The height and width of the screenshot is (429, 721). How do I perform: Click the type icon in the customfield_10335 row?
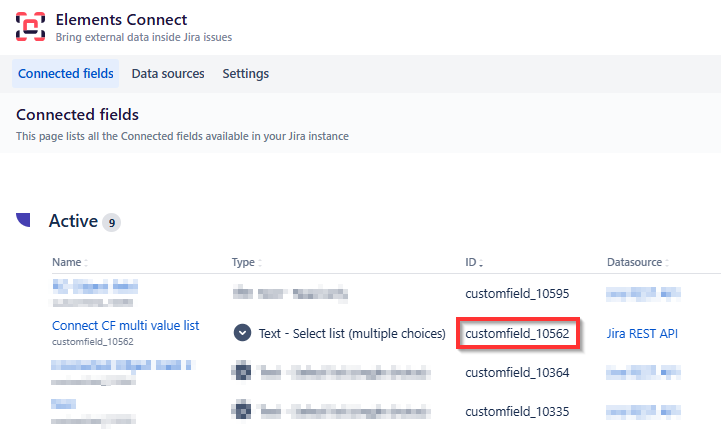coord(242,409)
